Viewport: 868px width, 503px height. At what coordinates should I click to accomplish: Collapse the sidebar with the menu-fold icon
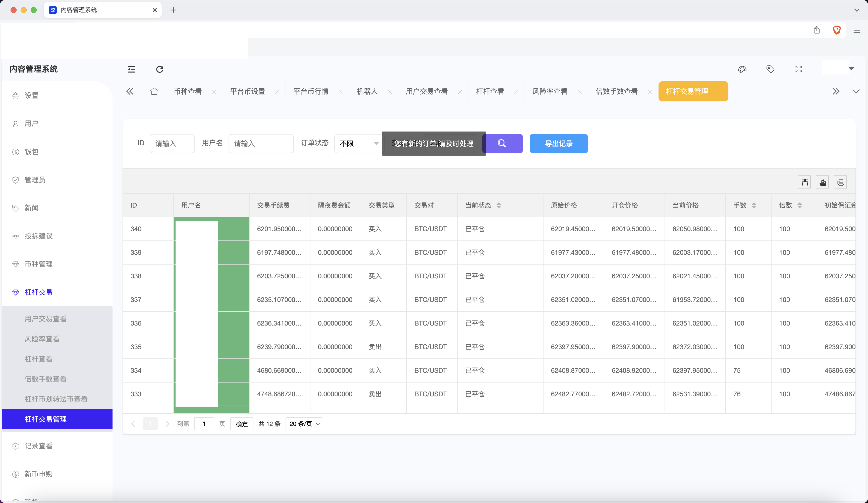coord(132,69)
